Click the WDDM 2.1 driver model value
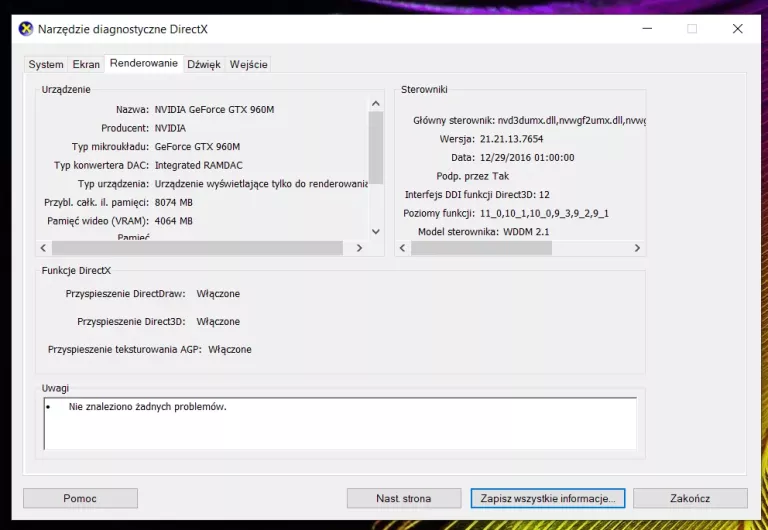768x530 pixels. (526, 232)
